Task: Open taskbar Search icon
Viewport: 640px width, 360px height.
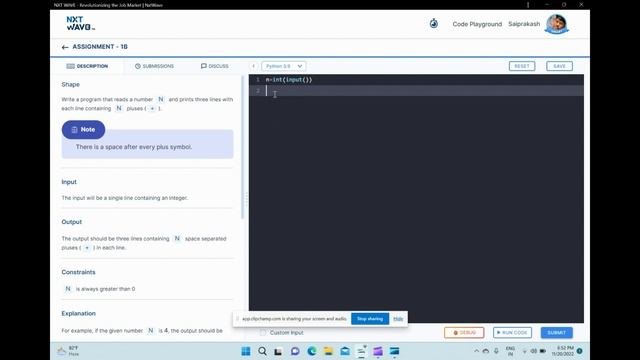Action: pos(262,351)
